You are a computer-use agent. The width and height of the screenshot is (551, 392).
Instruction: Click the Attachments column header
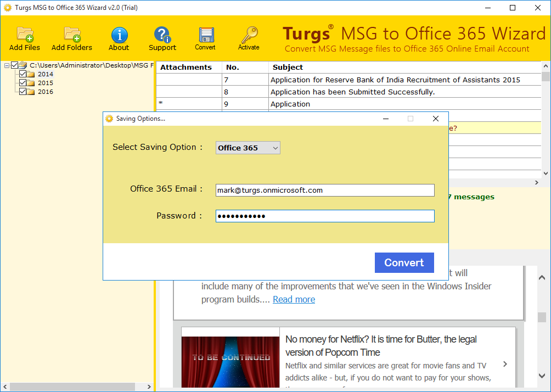tap(189, 68)
